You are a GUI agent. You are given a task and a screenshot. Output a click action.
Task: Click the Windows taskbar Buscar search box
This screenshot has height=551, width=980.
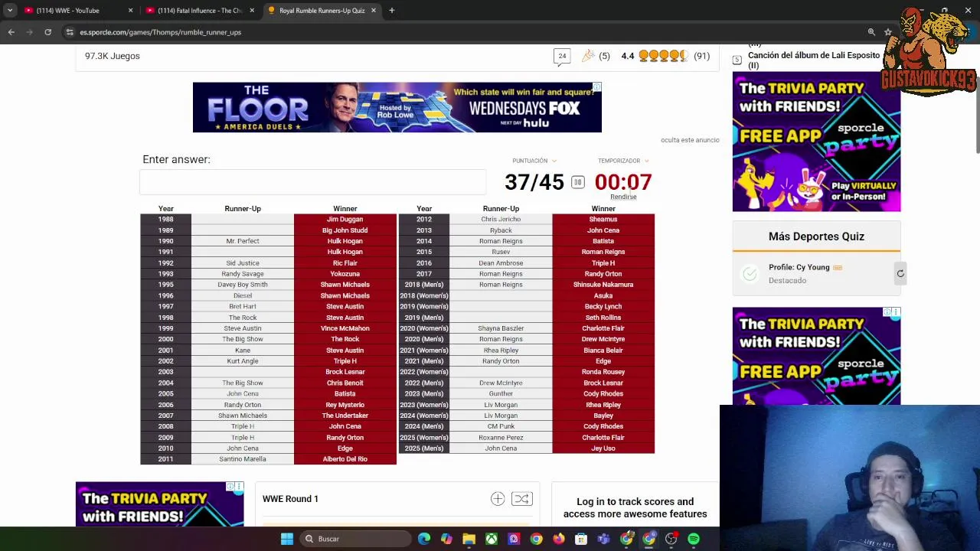354,539
